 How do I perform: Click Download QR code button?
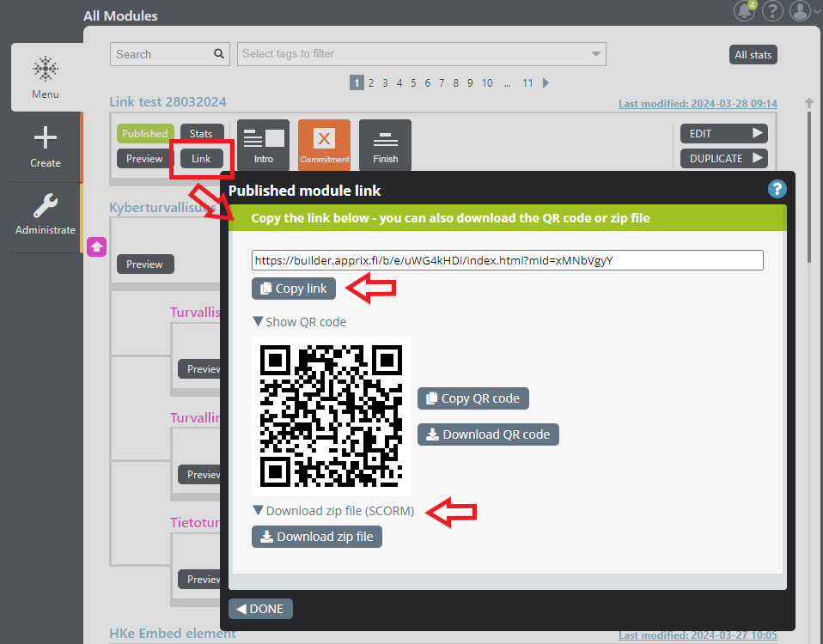pos(488,434)
